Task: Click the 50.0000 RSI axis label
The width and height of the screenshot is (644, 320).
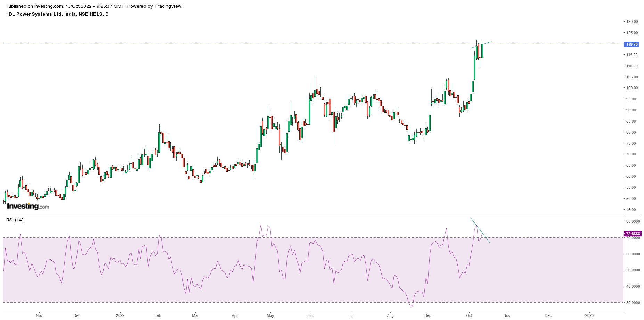Action: point(633,270)
